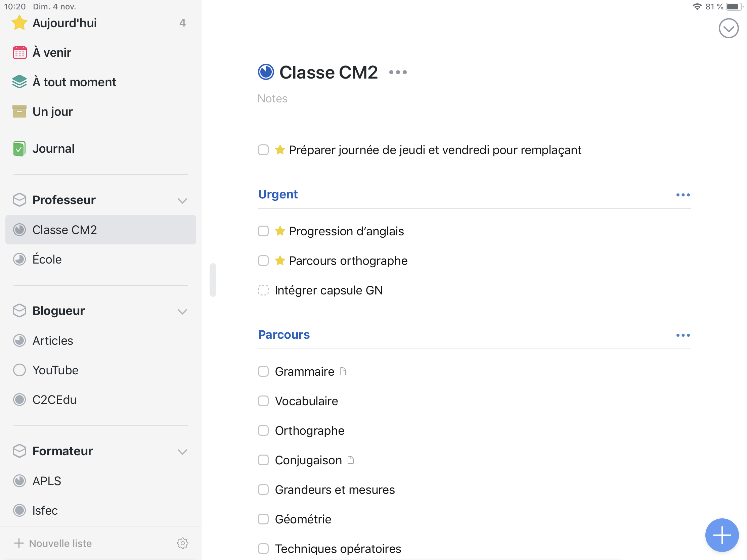
Task: Click the Notes field under the title
Action: pos(272,99)
